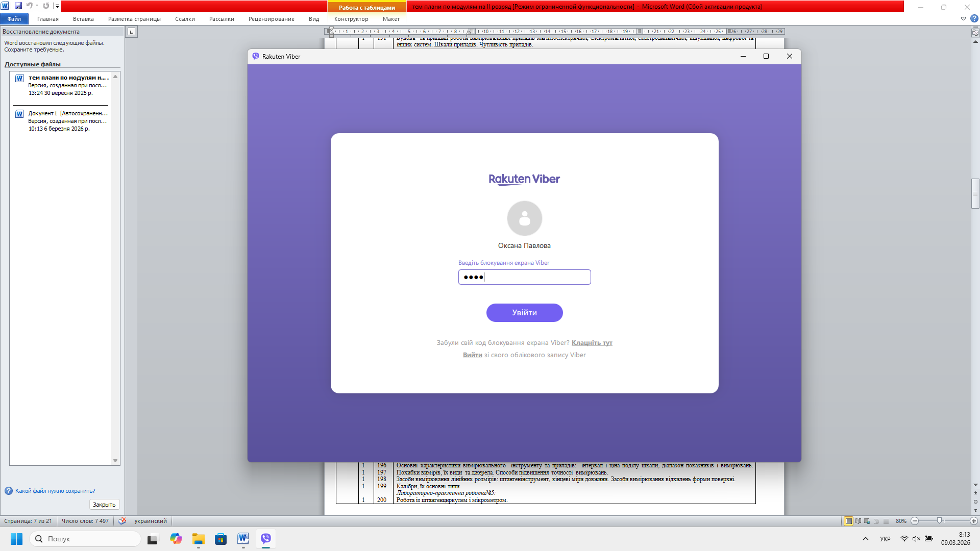Image resolution: width=980 pixels, height=551 pixels.
Task: Switch to Full Screen Reading view
Action: tap(858, 521)
